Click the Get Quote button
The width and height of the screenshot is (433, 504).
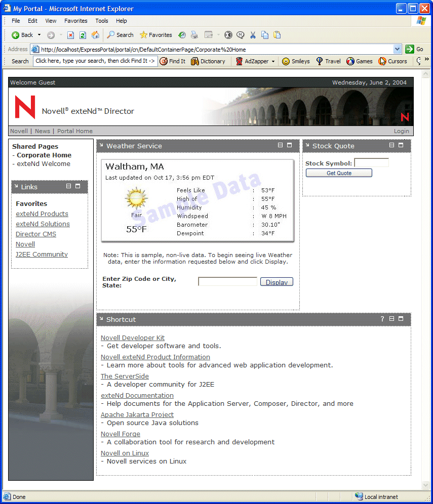click(x=339, y=173)
